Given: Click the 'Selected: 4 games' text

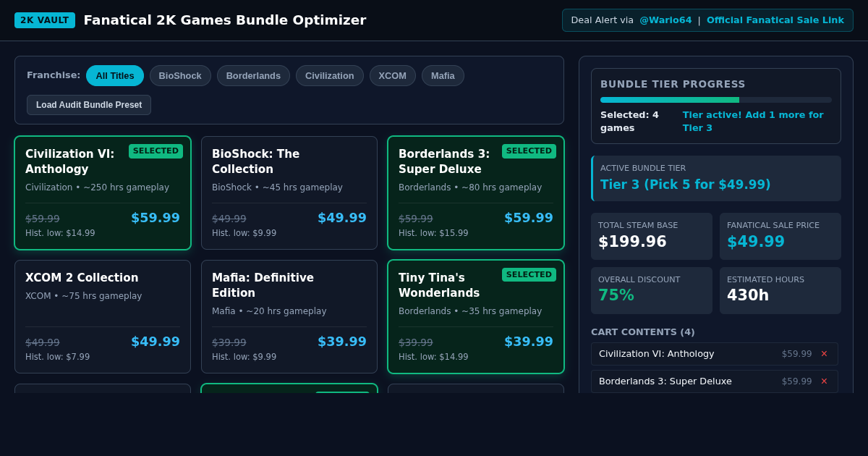Looking at the screenshot, I should (630, 122).
